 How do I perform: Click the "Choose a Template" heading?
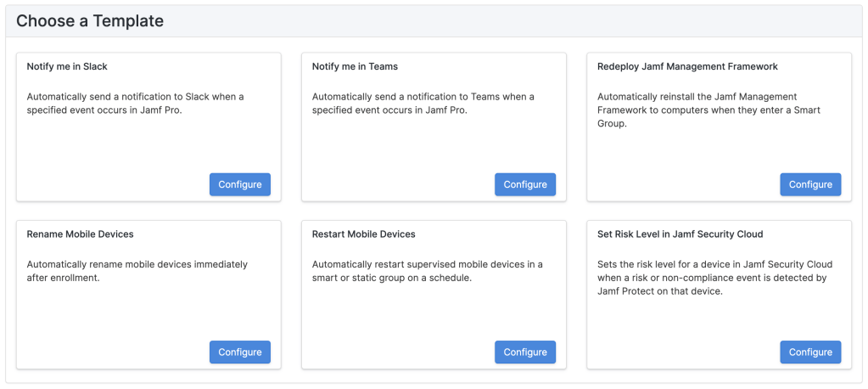click(x=90, y=21)
